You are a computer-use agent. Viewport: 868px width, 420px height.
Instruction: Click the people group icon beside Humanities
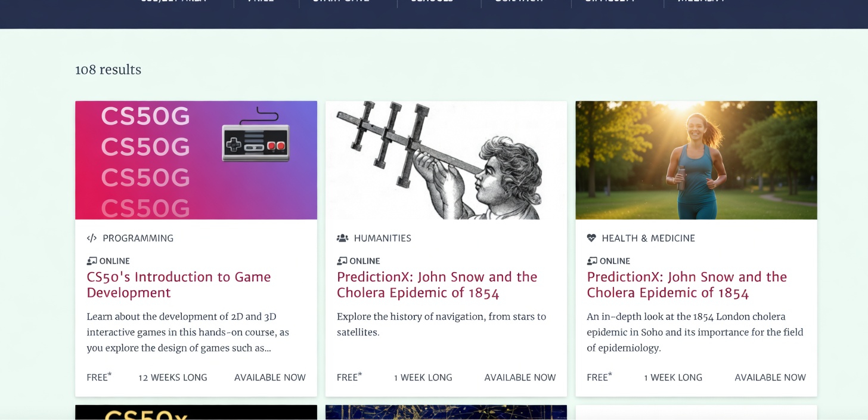pyautogui.click(x=342, y=238)
